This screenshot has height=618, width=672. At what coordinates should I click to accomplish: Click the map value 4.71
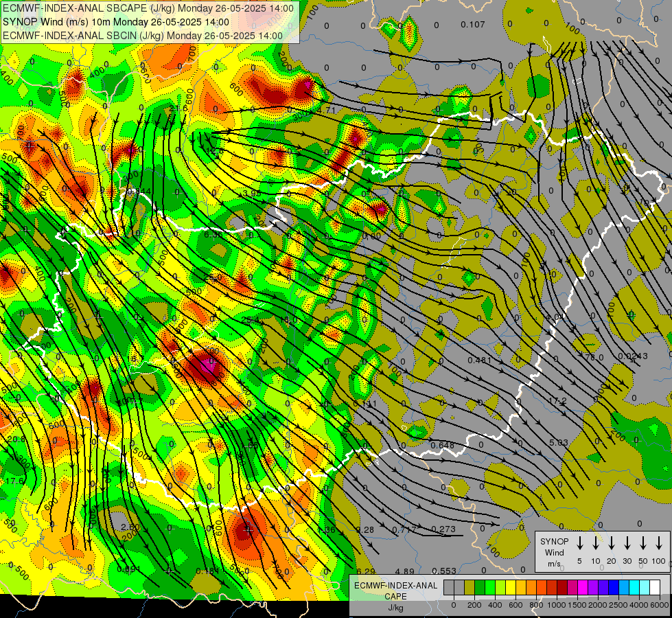click(326, 111)
